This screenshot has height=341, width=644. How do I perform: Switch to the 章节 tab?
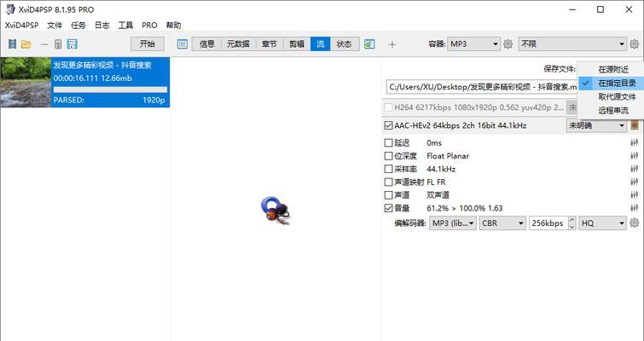point(270,44)
